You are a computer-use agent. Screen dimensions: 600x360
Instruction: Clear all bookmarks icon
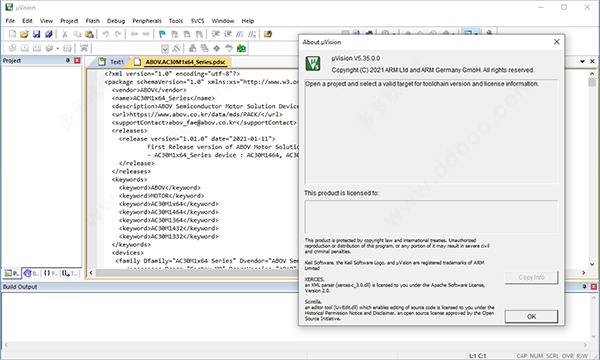199,34
